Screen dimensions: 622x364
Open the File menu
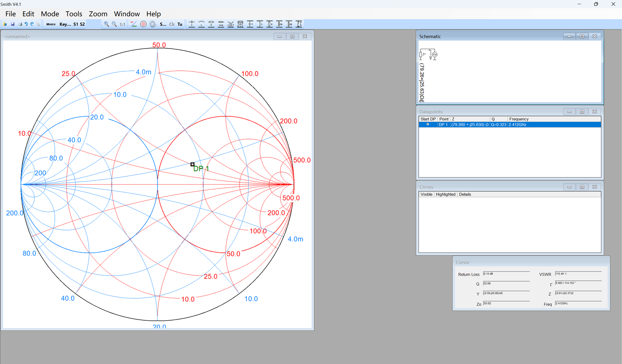click(x=11, y=14)
